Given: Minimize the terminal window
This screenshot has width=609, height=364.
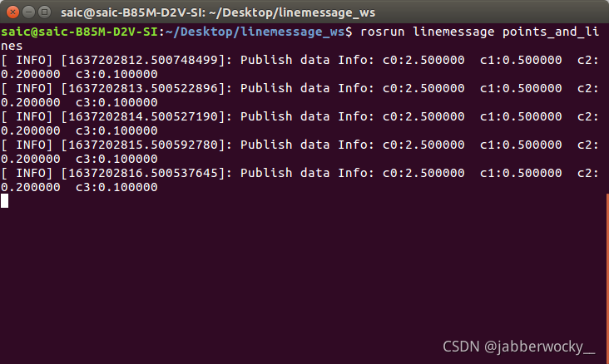Looking at the screenshot, I should point(29,12).
